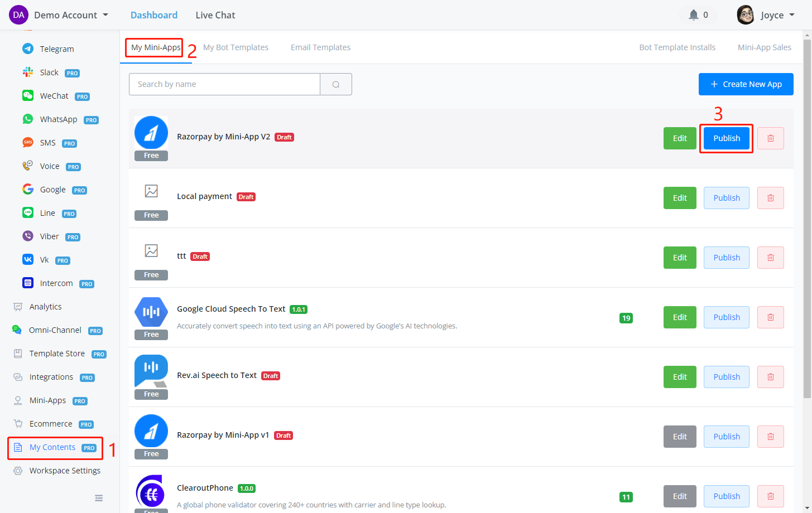This screenshot has width=812, height=513.
Task: Delete Razorpay by Mini-App v1 via trash icon
Action: 771,437
